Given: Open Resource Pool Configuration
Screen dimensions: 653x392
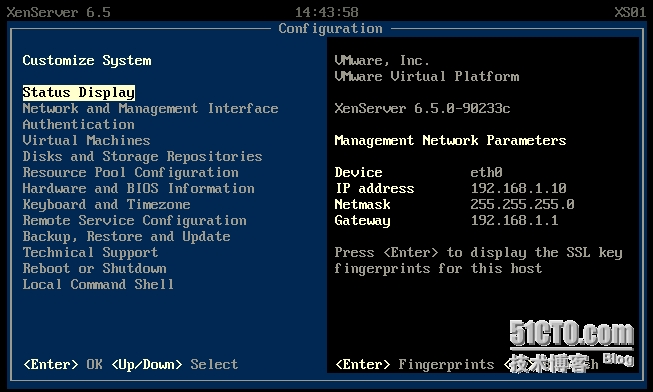Looking at the screenshot, I should pos(130,172).
